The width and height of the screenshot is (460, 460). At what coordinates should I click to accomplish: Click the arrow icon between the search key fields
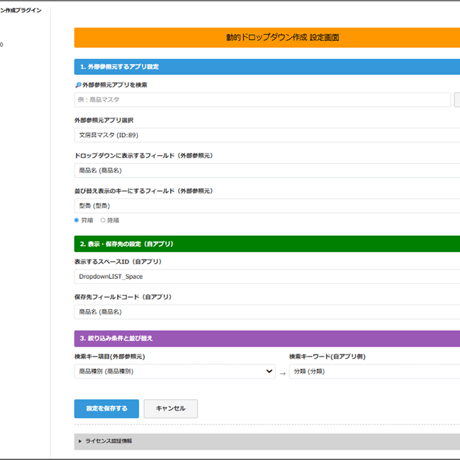pos(283,374)
